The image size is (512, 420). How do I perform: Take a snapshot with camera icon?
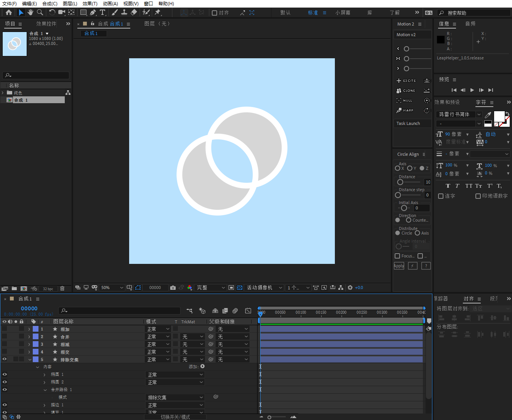pos(173,287)
